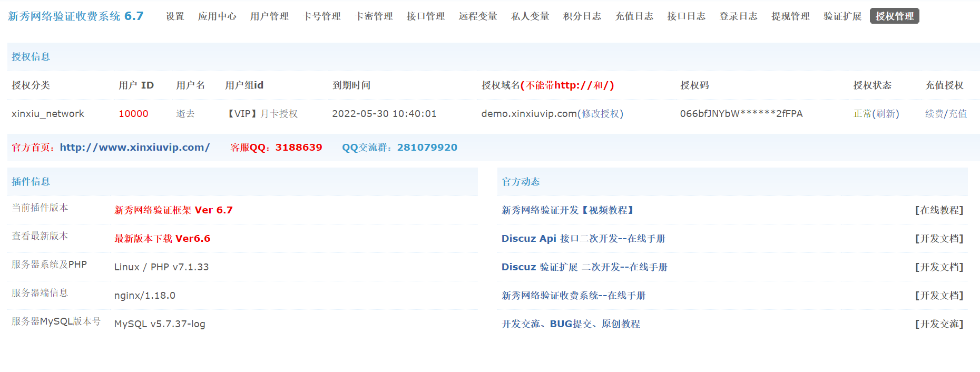Open 新秀网络验证收费系统--在线手册 link
This screenshot has width=980, height=372.
[x=574, y=296]
